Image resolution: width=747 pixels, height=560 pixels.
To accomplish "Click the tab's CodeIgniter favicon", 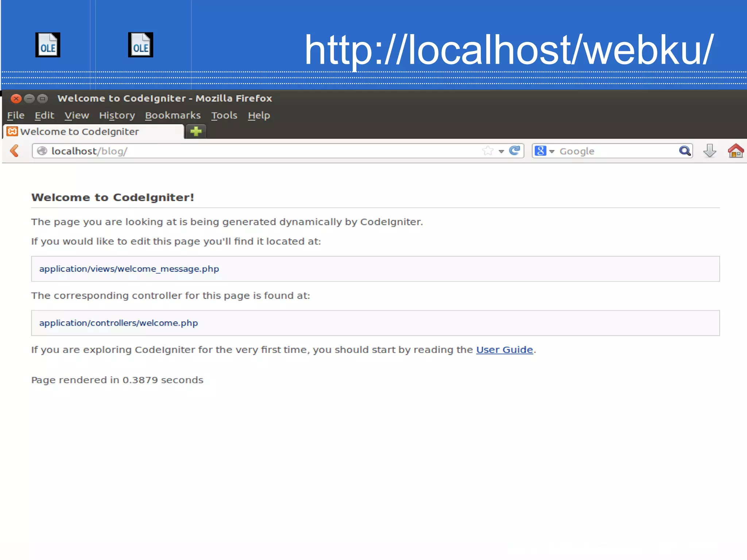I will click(12, 131).
